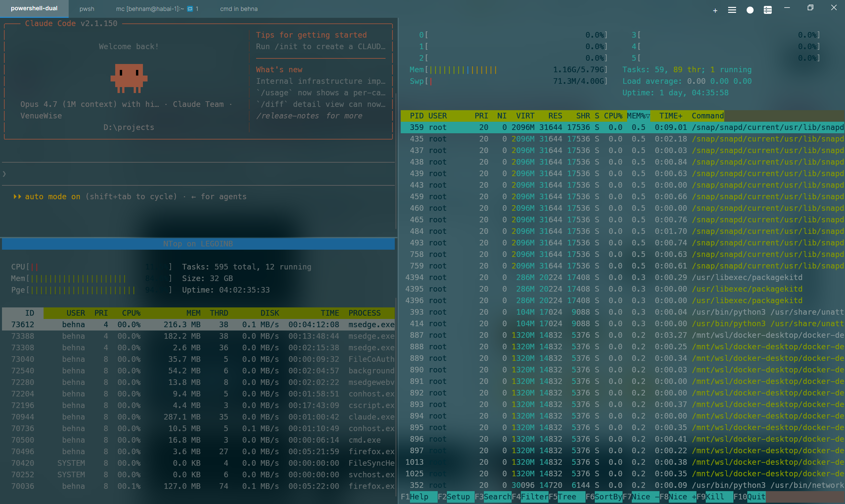Click F7 Nice - in htop footer
Viewport: 845px width, 504px height.
(641, 496)
